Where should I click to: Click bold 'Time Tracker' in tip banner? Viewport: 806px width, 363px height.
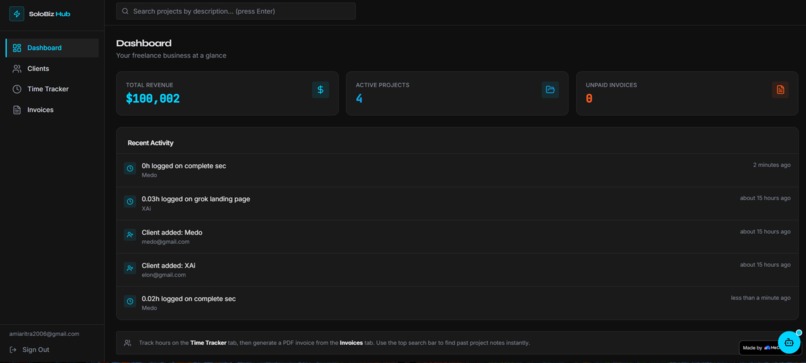pyautogui.click(x=208, y=343)
